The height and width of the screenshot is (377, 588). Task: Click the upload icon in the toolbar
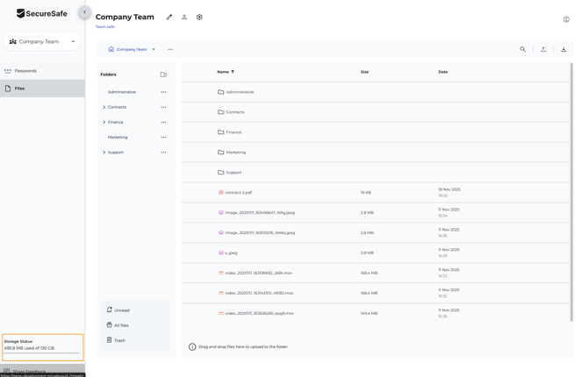coord(543,49)
